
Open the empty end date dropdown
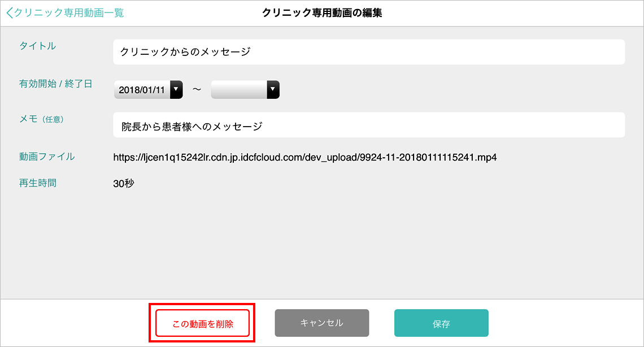(x=245, y=89)
